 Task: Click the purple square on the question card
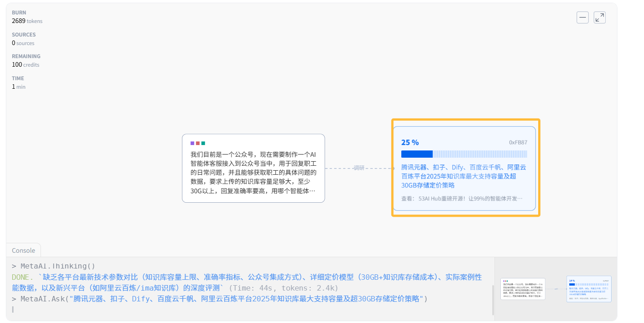tap(192, 143)
